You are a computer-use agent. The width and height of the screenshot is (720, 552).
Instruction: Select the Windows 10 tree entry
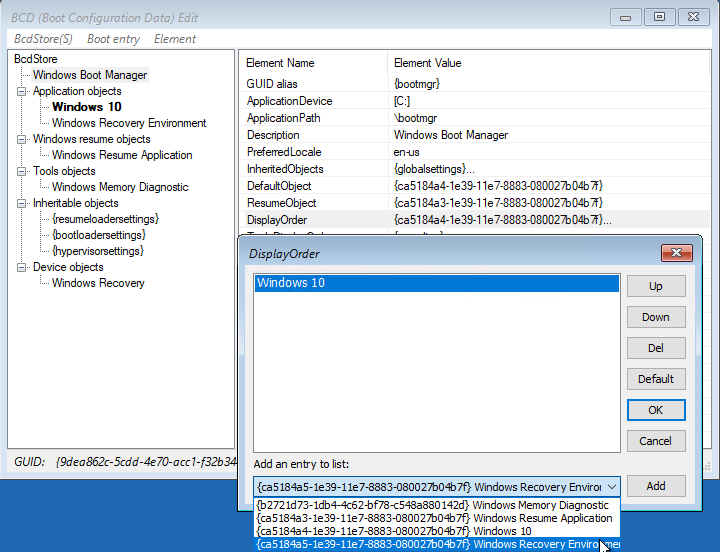(87, 107)
